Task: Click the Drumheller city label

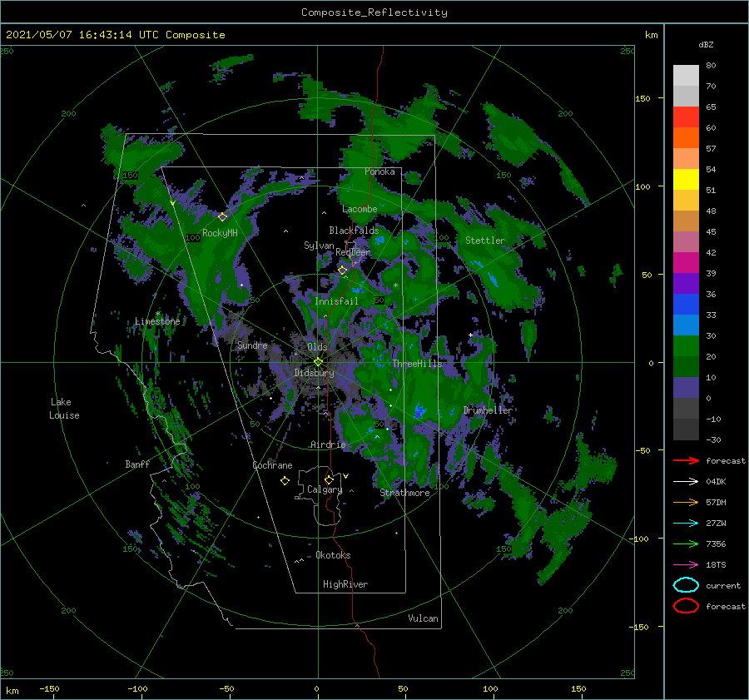Action: [488, 410]
